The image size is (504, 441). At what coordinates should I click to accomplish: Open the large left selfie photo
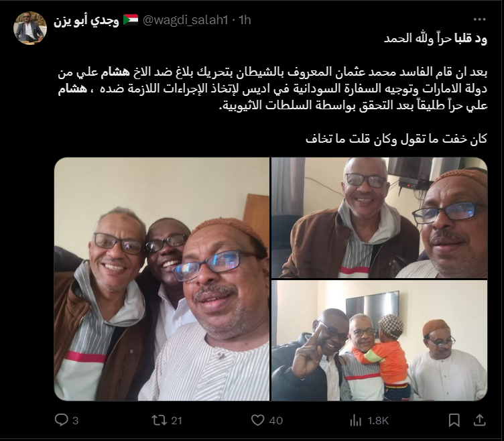click(162, 279)
